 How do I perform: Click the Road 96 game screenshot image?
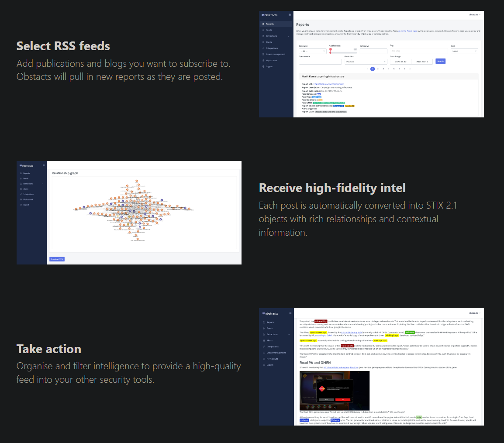(x=334, y=391)
